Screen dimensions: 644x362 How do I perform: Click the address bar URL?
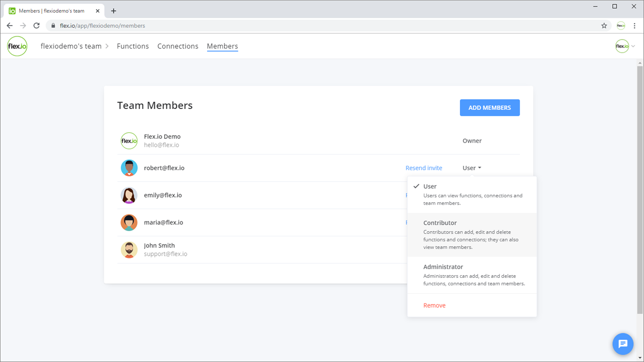click(103, 25)
